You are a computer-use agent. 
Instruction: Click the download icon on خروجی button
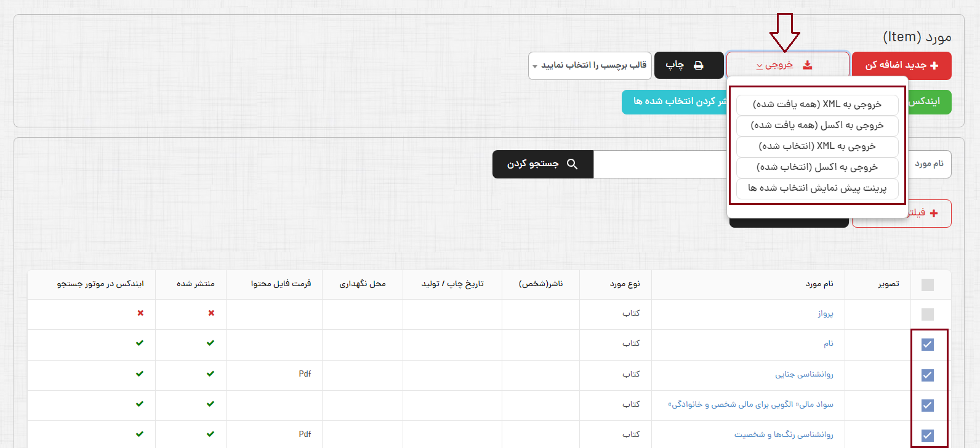pos(808,65)
